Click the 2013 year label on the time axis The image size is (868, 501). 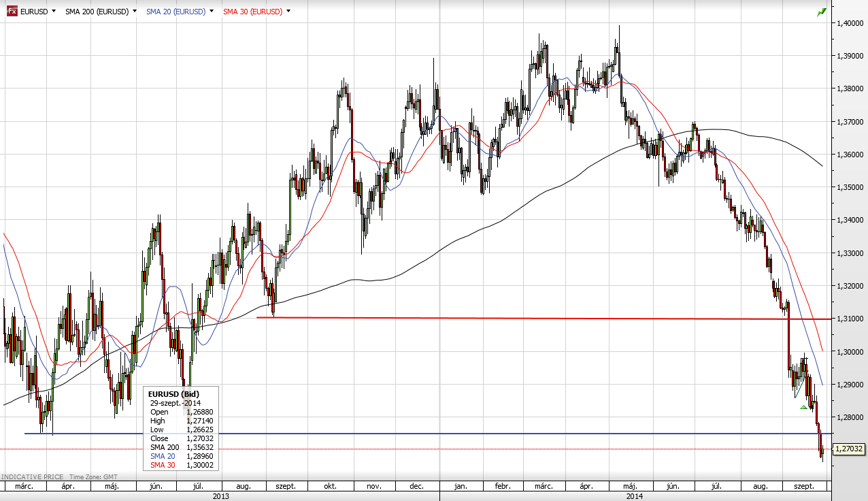point(221,496)
